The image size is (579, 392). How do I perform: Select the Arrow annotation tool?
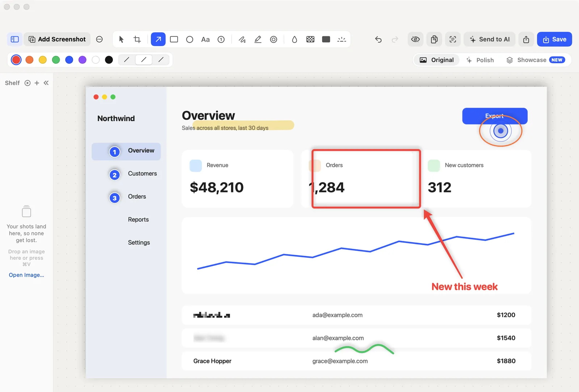pos(158,39)
